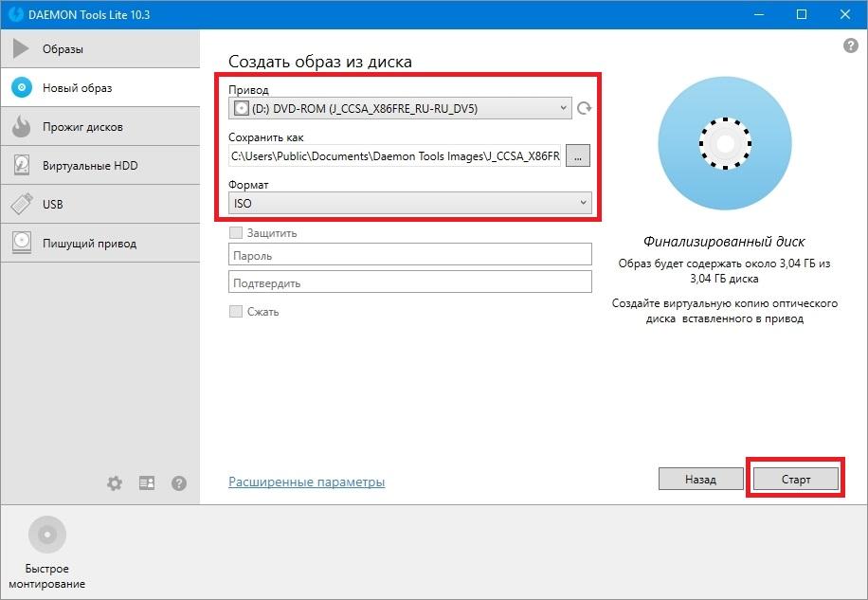
Task: Click the help icon at top right
Action: pyautogui.click(x=850, y=45)
